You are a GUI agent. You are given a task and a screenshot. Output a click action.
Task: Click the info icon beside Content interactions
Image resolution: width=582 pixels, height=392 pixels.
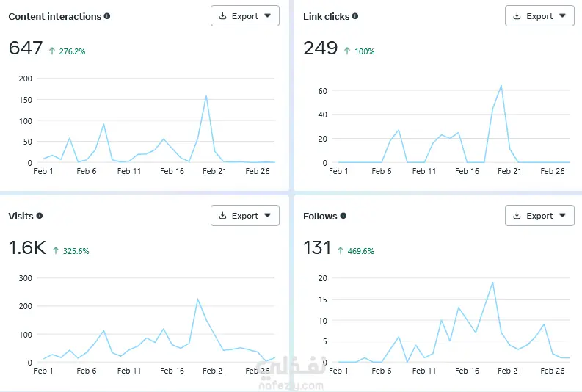tap(107, 16)
